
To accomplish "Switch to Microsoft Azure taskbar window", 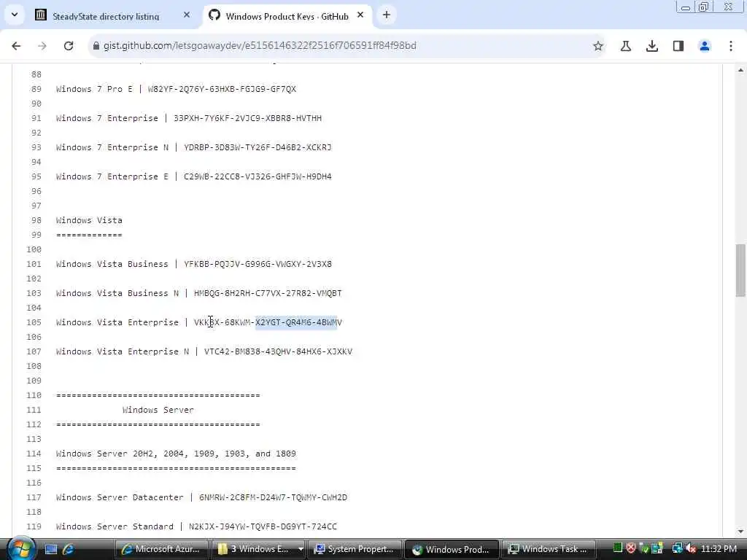I will 162,549.
